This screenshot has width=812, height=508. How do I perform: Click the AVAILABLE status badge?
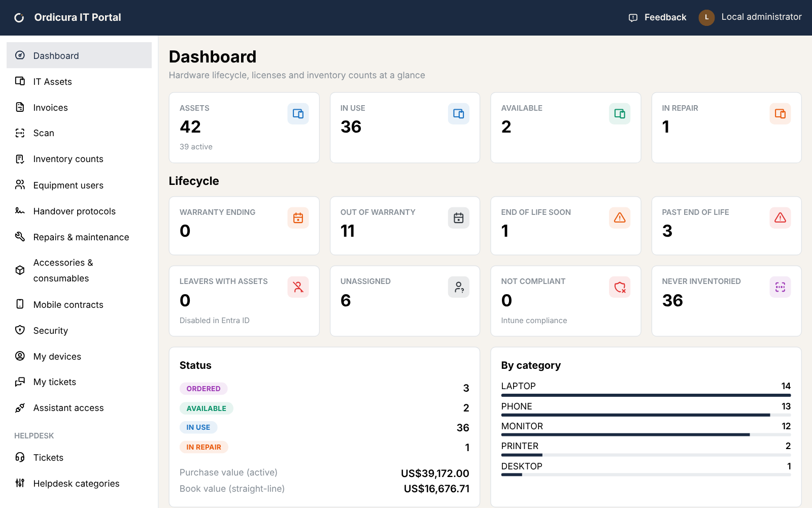point(207,408)
